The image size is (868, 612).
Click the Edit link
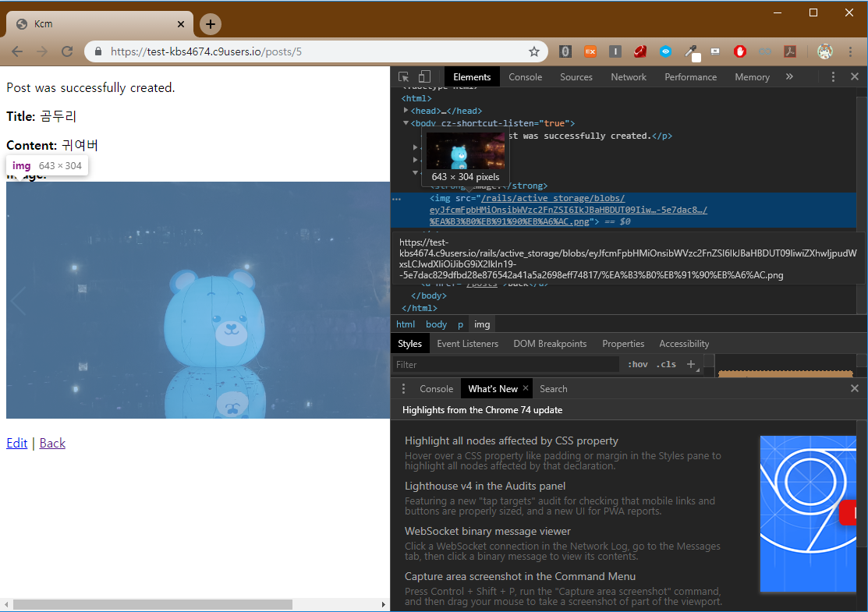click(16, 444)
